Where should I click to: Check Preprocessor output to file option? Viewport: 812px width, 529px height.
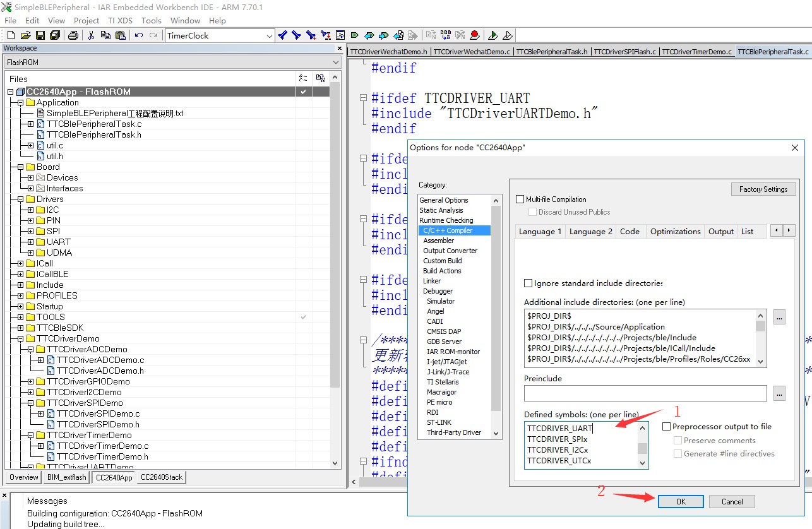(x=666, y=427)
